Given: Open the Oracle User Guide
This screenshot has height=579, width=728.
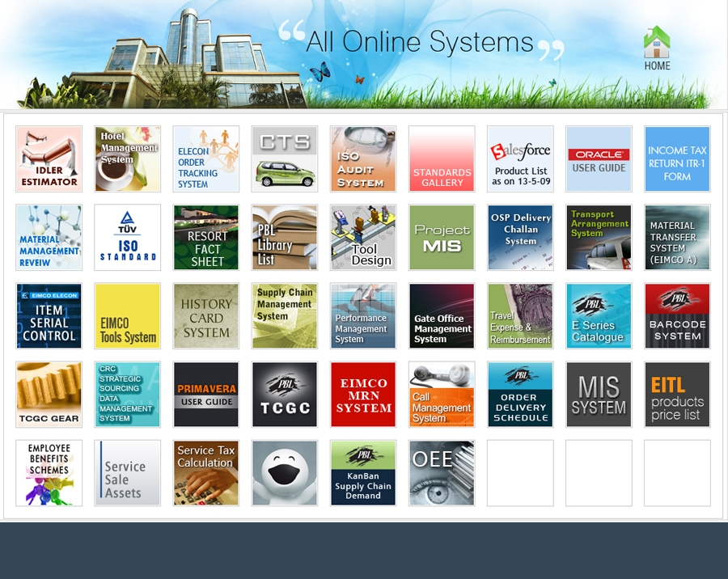Looking at the screenshot, I should (599, 159).
